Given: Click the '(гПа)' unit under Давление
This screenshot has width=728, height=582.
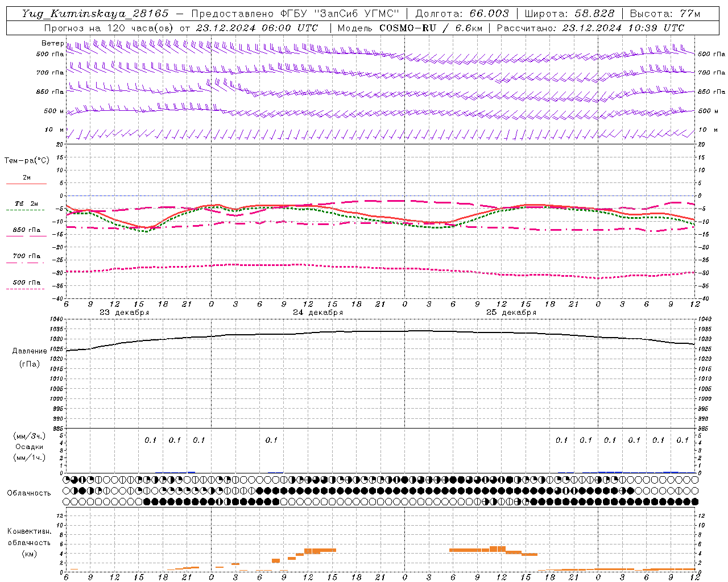Looking at the screenshot, I should 30,364.
